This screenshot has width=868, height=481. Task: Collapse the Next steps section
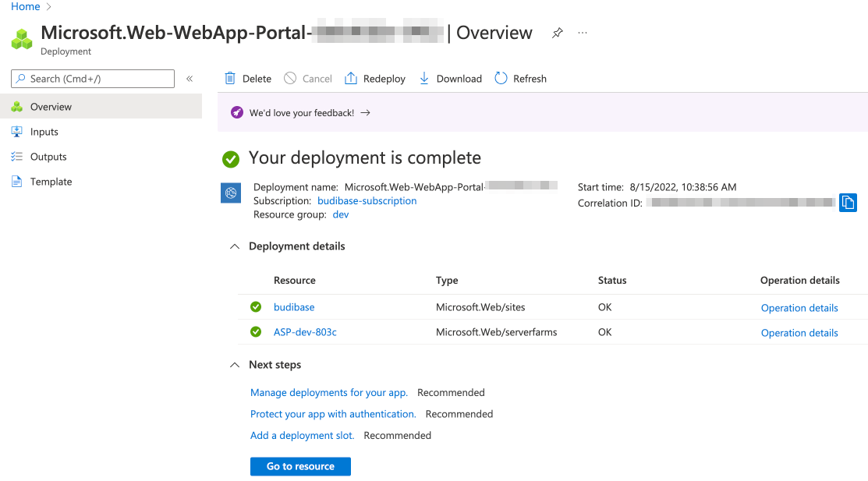235,365
